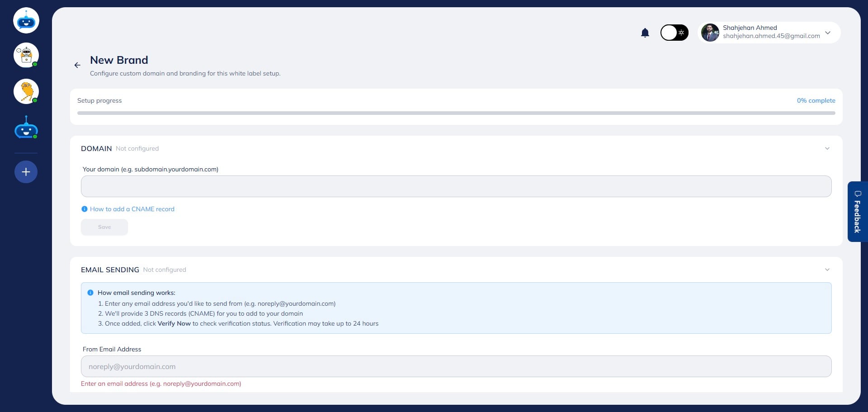Collapse the EMAIL SENDING section chevron
868x412 pixels.
827,270
